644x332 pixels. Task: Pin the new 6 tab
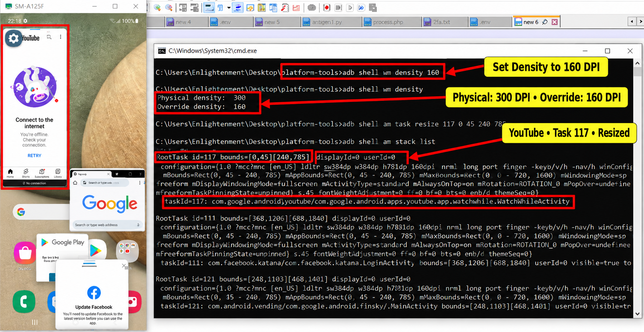click(545, 22)
